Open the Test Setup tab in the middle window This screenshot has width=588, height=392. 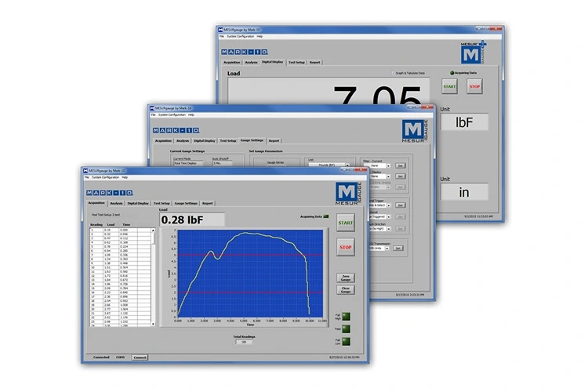(x=228, y=140)
